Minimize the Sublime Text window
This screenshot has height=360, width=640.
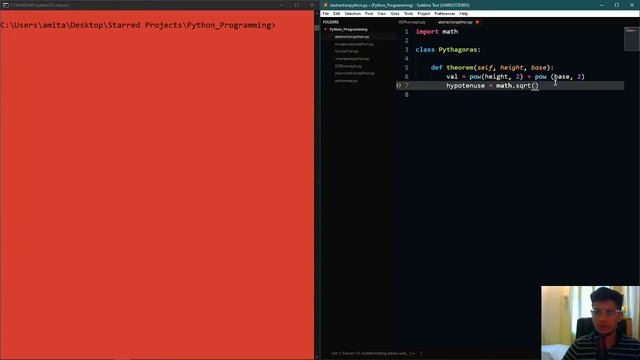point(602,5)
